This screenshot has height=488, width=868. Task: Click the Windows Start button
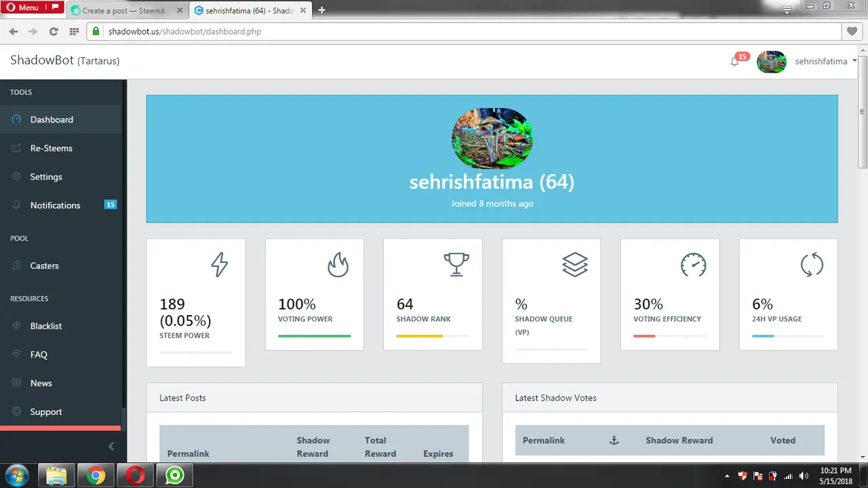16,475
